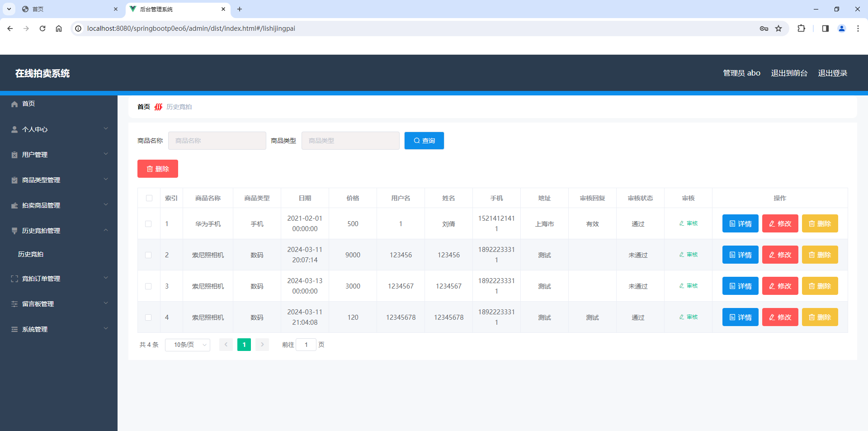Open browser extensions puzzle icon
The width and height of the screenshot is (868, 431).
[801, 28]
